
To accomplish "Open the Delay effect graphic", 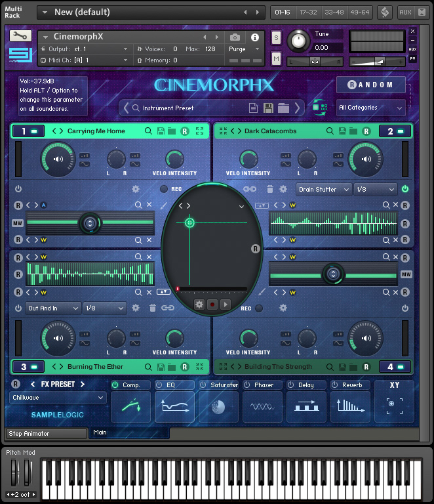I will [x=307, y=406].
